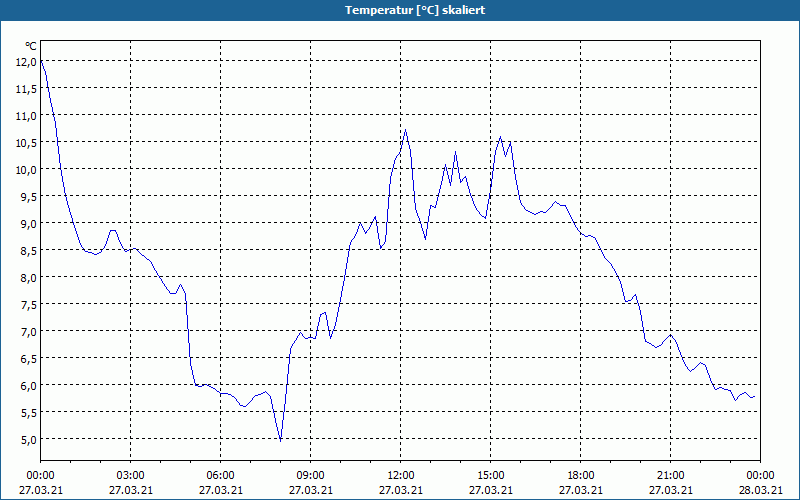Click the "27.03.21" date under 15:00

pos(491,490)
